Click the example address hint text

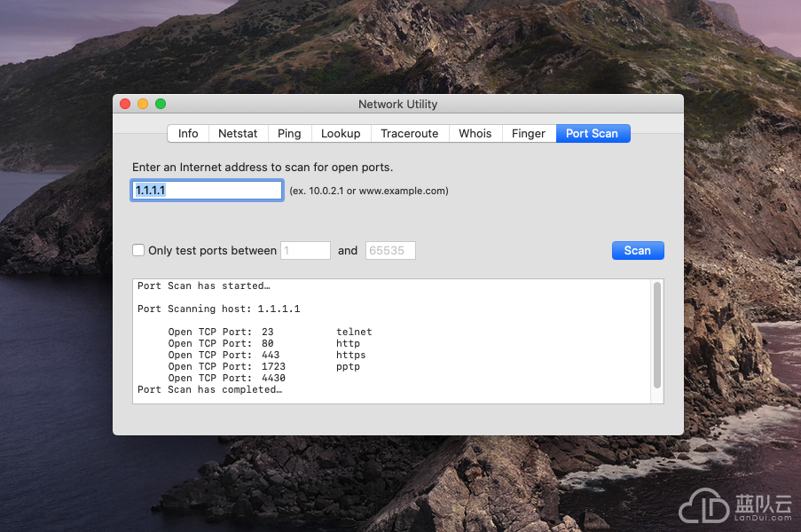pos(369,191)
